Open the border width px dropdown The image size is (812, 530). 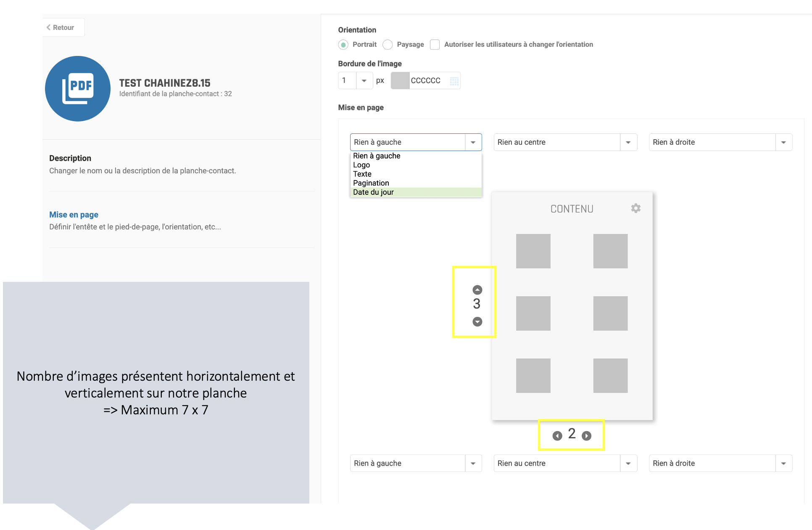click(x=364, y=81)
